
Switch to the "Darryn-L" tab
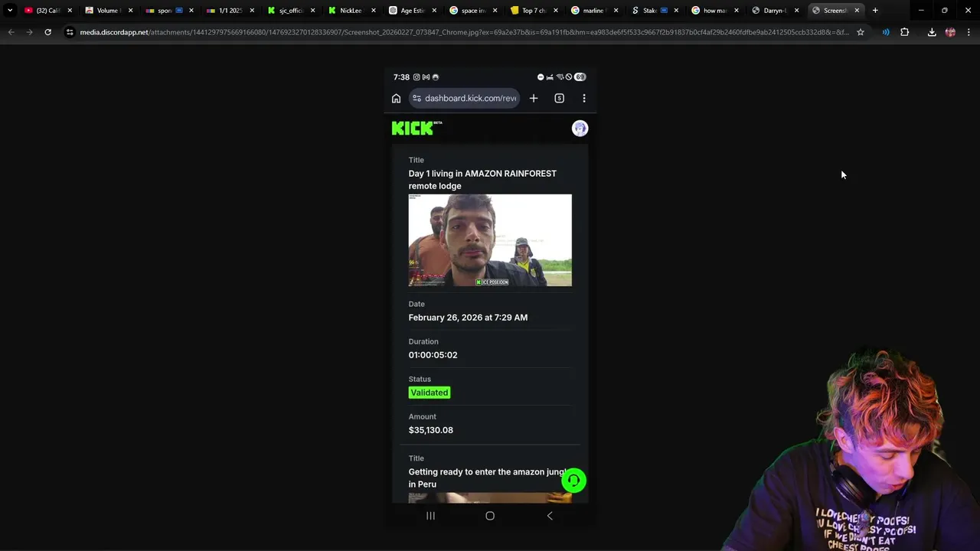776,11
